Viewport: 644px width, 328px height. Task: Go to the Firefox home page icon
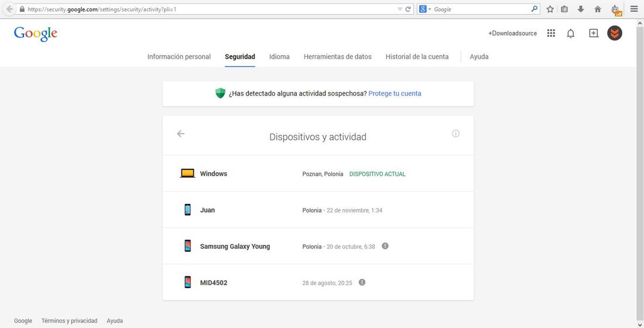point(598,9)
